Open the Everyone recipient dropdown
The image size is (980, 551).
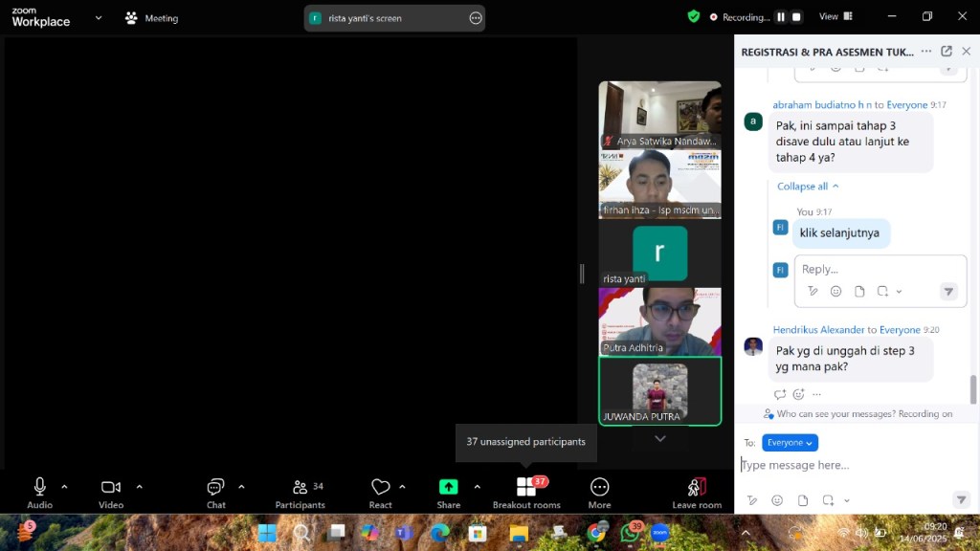(x=790, y=443)
